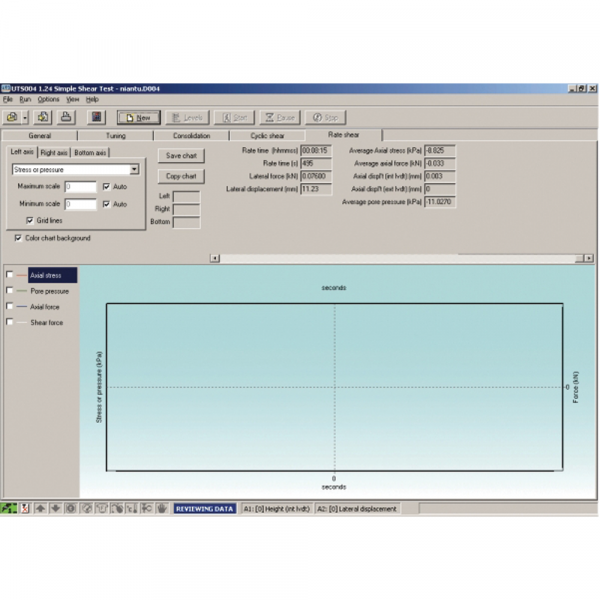Toggle Color chart background checkbox
Image resolution: width=600 pixels, height=600 pixels.
click(x=19, y=238)
